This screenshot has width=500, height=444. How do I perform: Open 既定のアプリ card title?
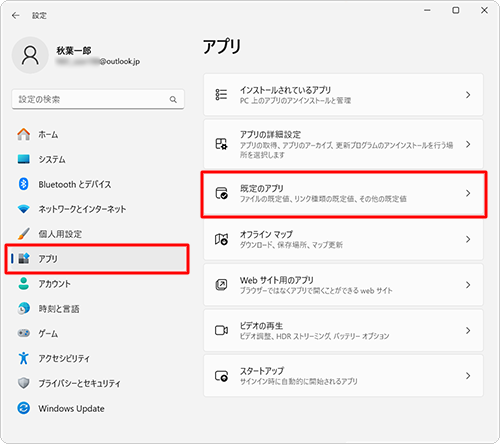coord(262,188)
